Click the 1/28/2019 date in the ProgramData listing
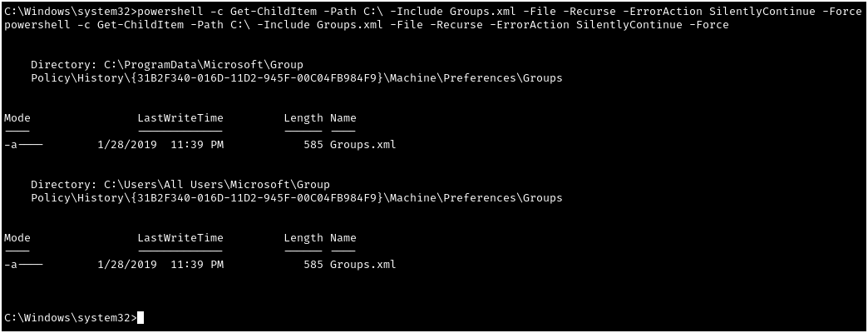 [126, 144]
